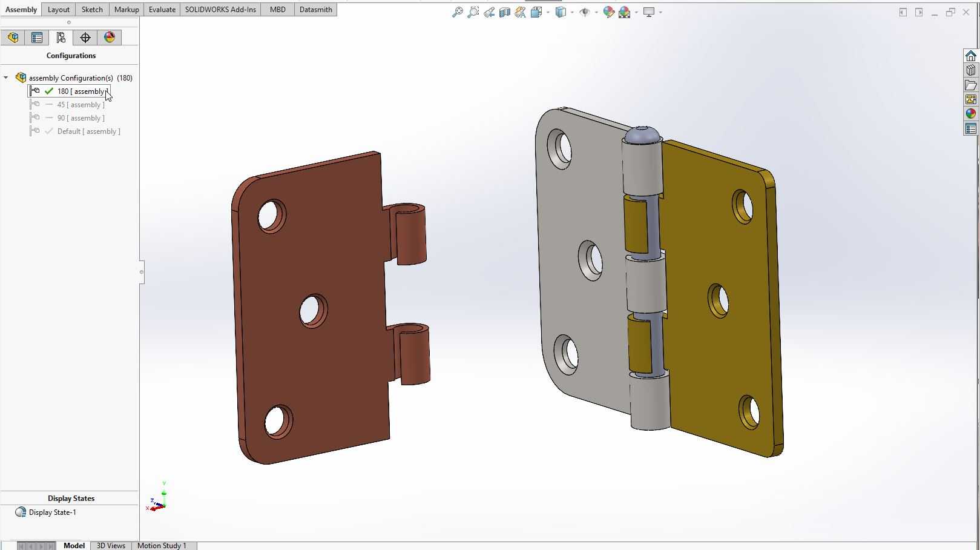Switch to the MBD tab
Image resolution: width=980 pixels, height=550 pixels.
(278, 10)
